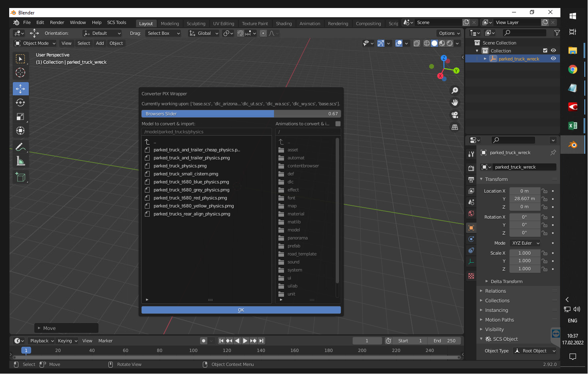Activate the Add Cube tool
Viewport: 588px width, 374px height.
click(x=20, y=177)
